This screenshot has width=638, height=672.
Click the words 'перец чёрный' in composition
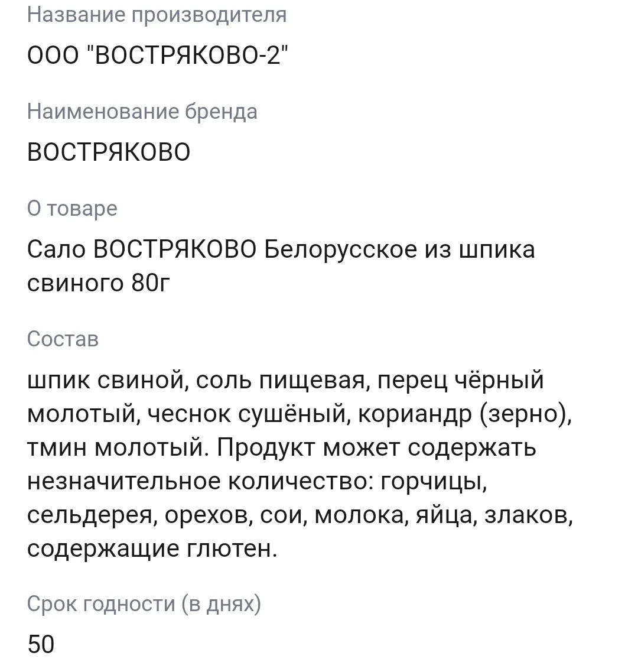click(x=461, y=380)
